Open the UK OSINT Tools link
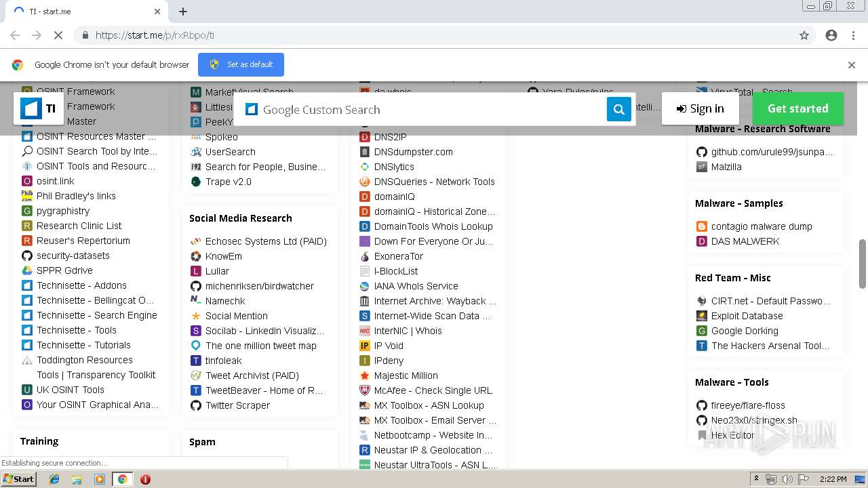Viewport: 868px width, 488px height. tap(71, 390)
